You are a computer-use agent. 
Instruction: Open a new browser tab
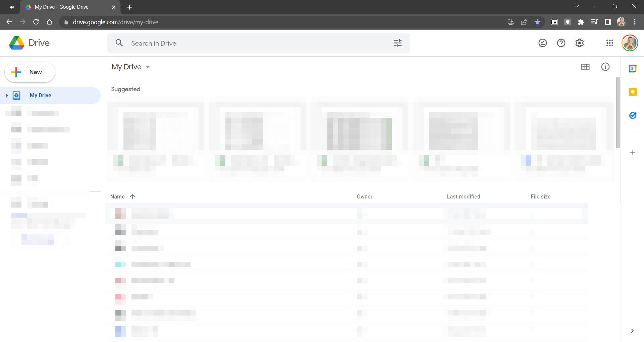[129, 7]
